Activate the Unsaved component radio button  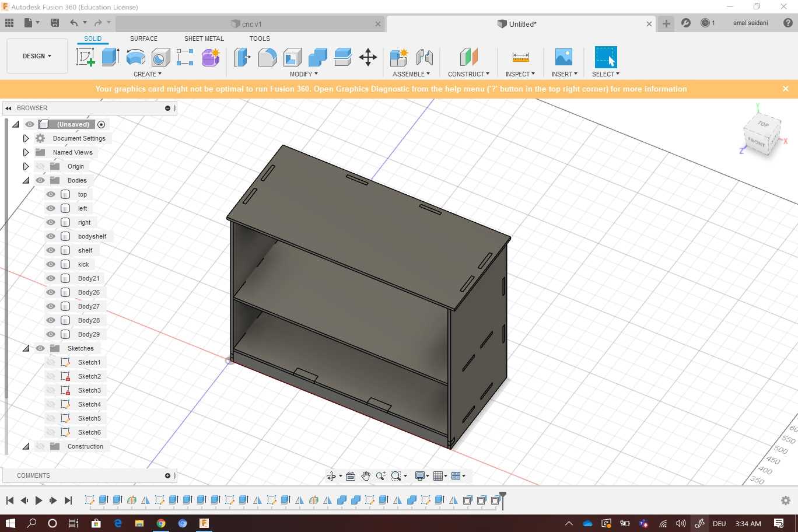click(x=101, y=124)
